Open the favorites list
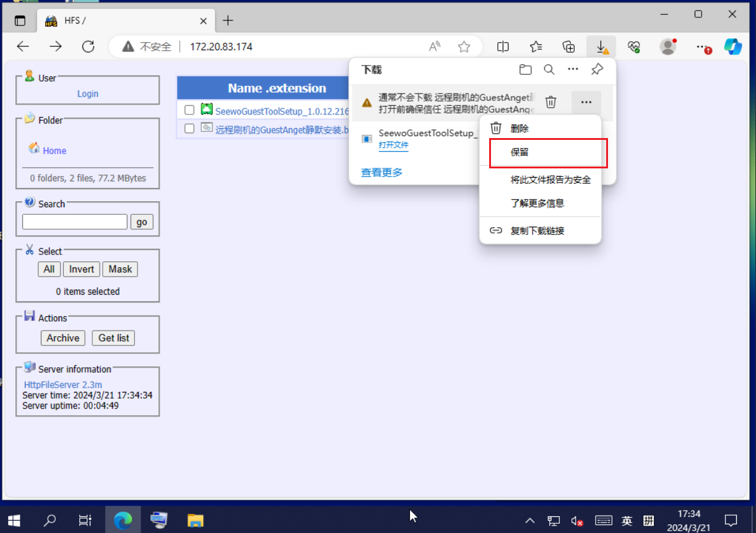The image size is (756, 533). (x=536, y=46)
